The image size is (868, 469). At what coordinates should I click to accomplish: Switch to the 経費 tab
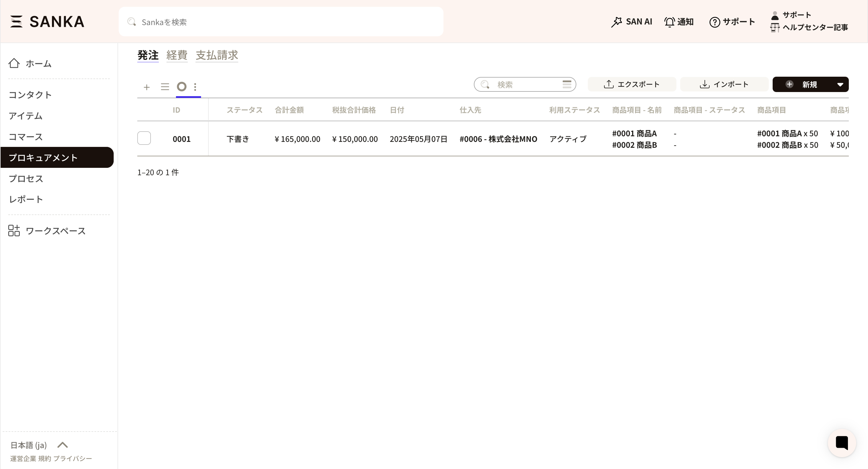click(177, 55)
